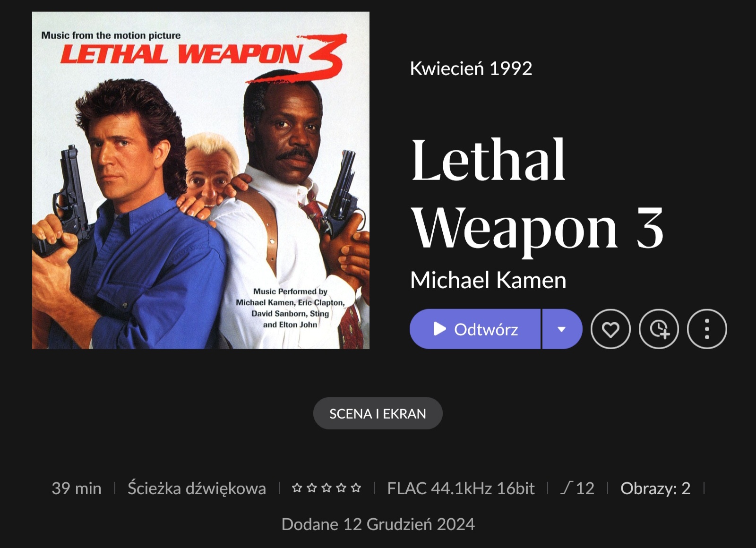Rate the album four stars
756x548 pixels.
(x=341, y=488)
